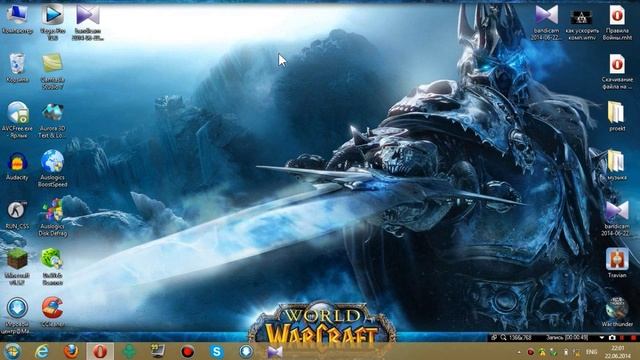Image resolution: width=640 pixels, height=360 pixels.
Task: Launch the Travian shortcut
Action: click(617, 263)
